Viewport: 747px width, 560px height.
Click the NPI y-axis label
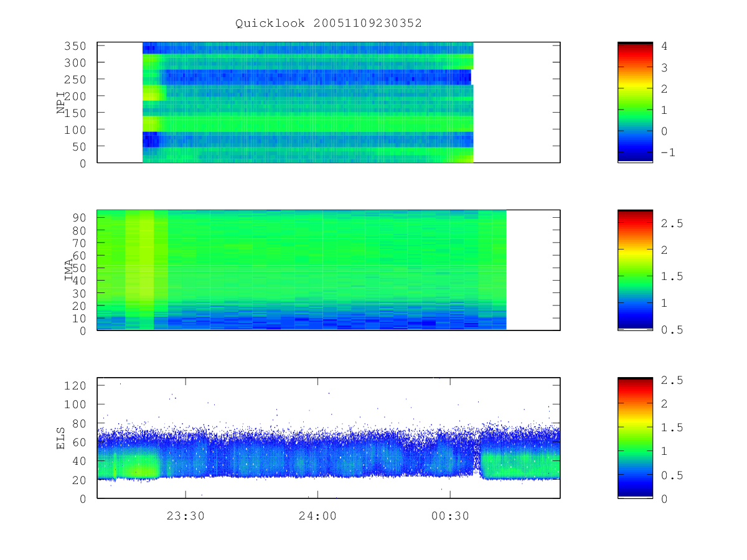click(x=61, y=103)
